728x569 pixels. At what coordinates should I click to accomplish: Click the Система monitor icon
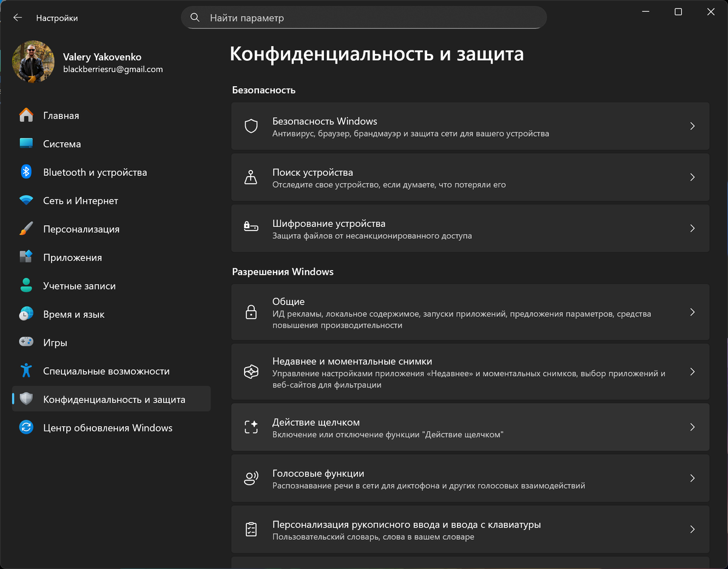click(x=26, y=144)
